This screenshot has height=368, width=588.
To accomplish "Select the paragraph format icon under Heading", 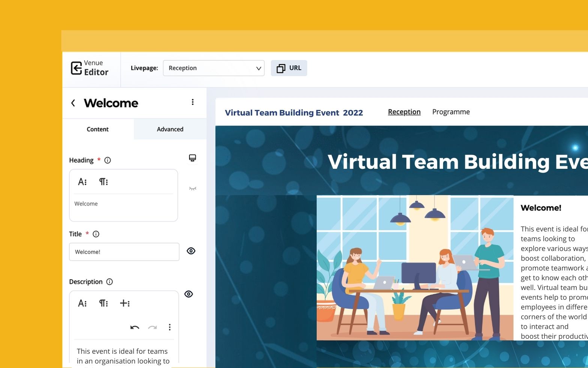I will click(x=103, y=182).
